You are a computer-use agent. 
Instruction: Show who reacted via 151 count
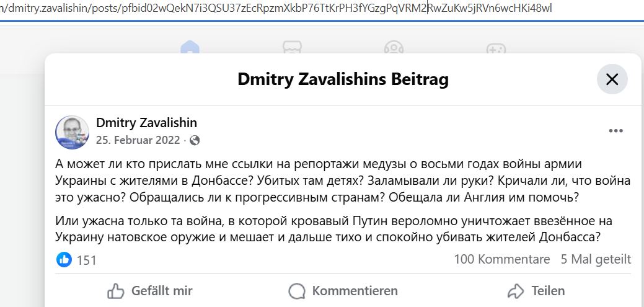tap(87, 260)
